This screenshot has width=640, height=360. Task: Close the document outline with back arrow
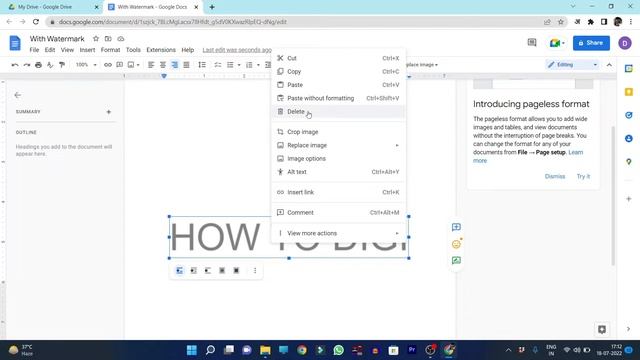pos(18,95)
